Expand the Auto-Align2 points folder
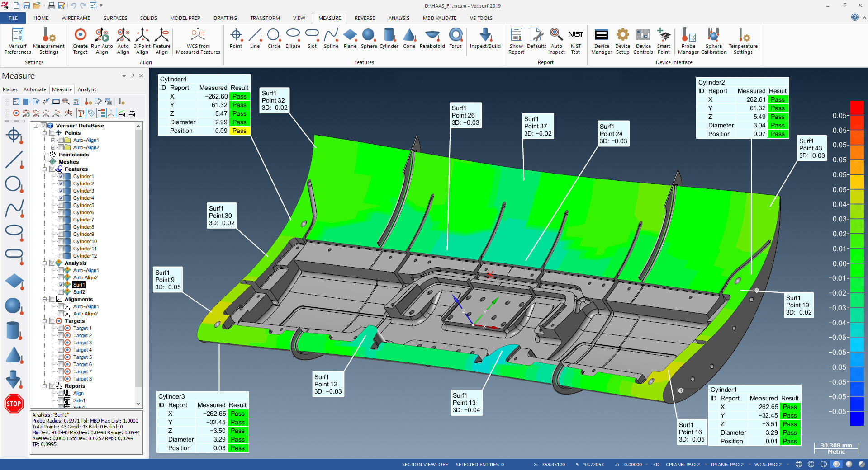 [53, 147]
